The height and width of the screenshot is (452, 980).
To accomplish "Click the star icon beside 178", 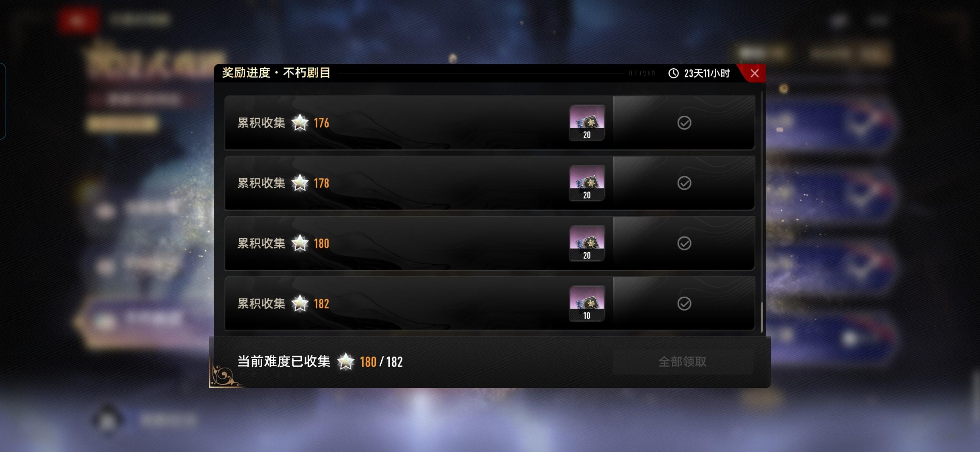I will click(x=300, y=183).
